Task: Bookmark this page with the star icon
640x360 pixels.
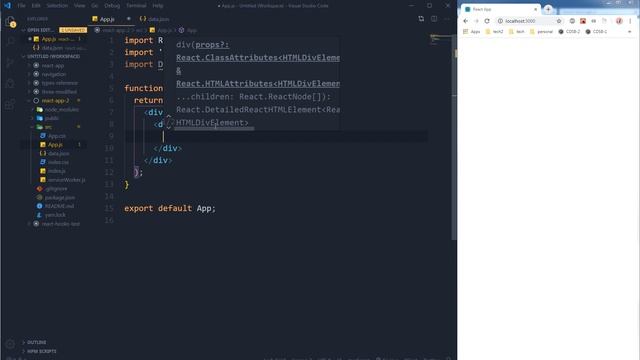Action: [559, 21]
